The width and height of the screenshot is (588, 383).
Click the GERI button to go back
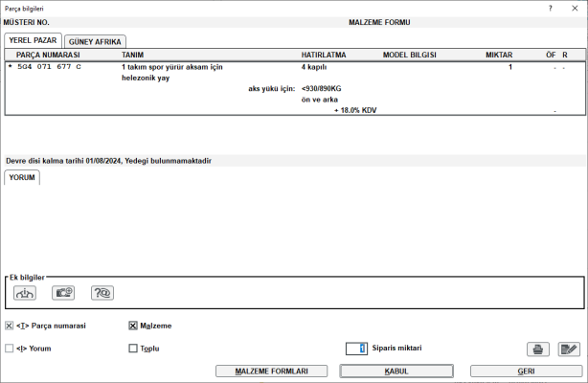pyautogui.click(x=526, y=371)
